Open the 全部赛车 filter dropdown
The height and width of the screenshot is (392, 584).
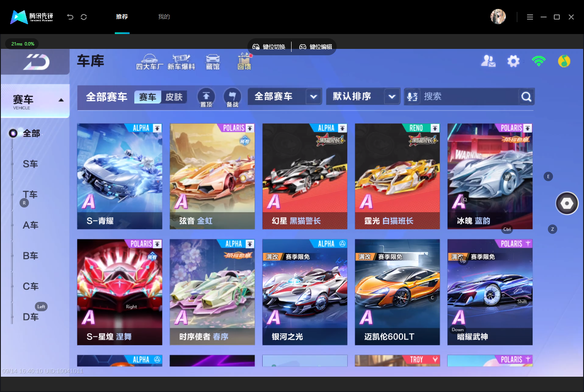pos(285,97)
